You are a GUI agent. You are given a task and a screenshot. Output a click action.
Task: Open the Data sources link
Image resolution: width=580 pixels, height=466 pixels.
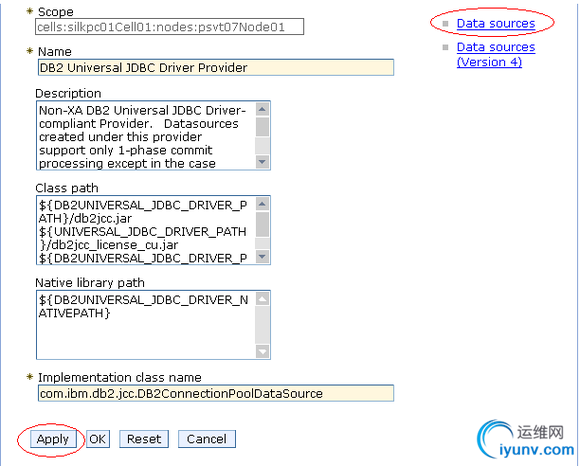496,23
